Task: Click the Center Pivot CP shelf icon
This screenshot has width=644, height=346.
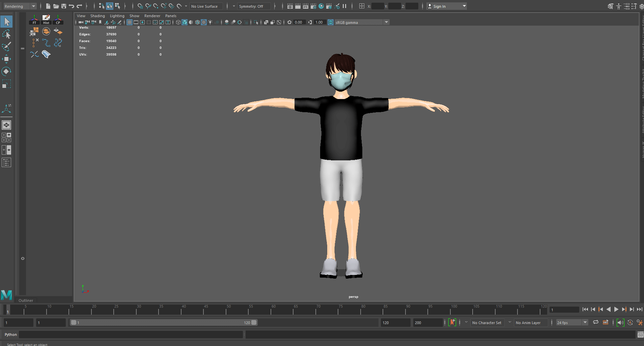Action: pos(58,20)
